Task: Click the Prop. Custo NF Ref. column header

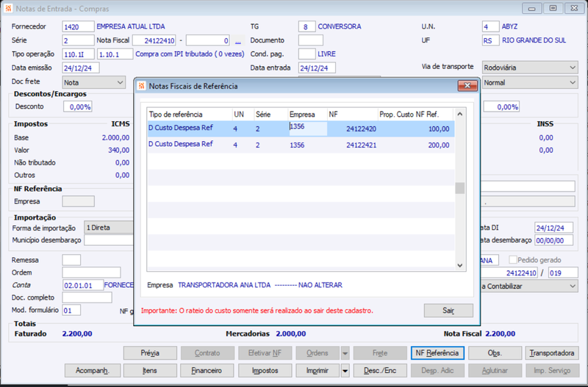Action: click(415, 115)
